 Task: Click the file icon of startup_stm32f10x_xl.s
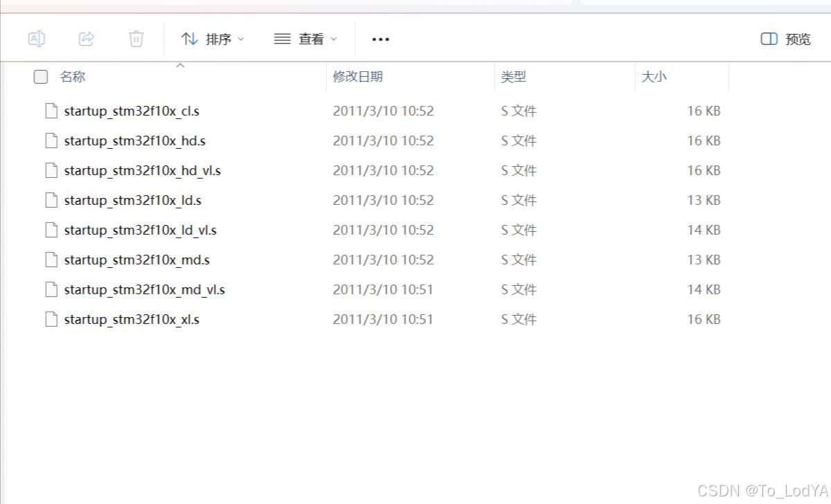51,319
